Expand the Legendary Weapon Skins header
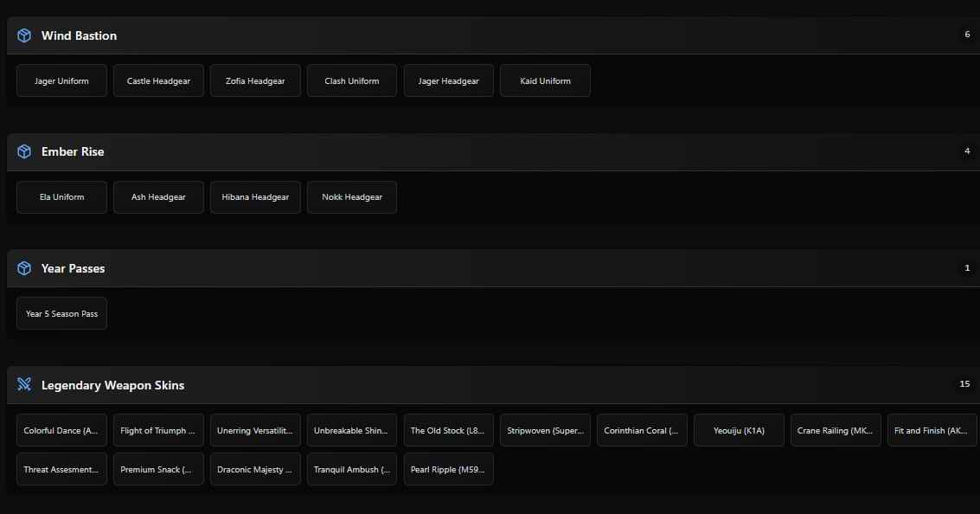The image size is (980, 514). tap(112, 385)
